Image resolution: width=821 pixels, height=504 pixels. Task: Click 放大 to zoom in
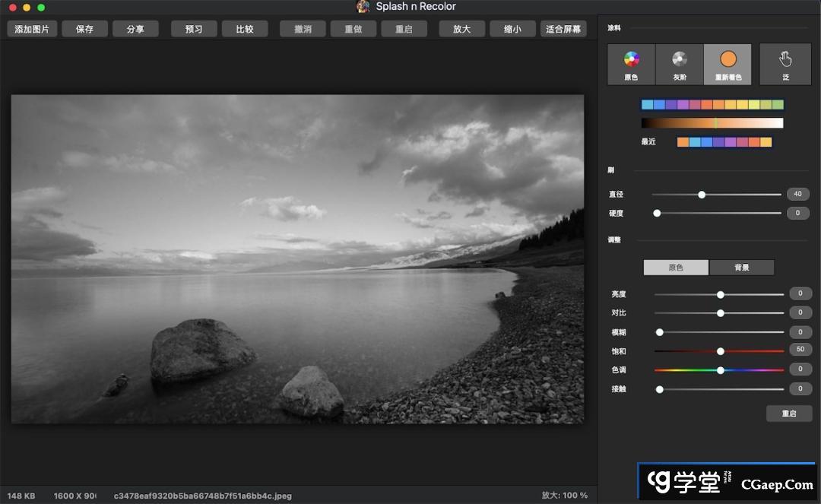(x=461, y=29)
